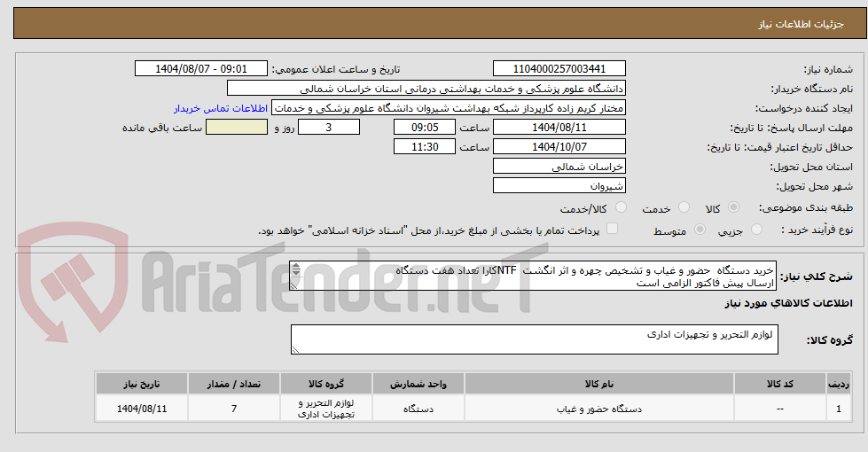The width and height of the screenshot is (868, 452).
Task: Click the request creator field مختار کریم زاده
Action: tap(449, 108)
